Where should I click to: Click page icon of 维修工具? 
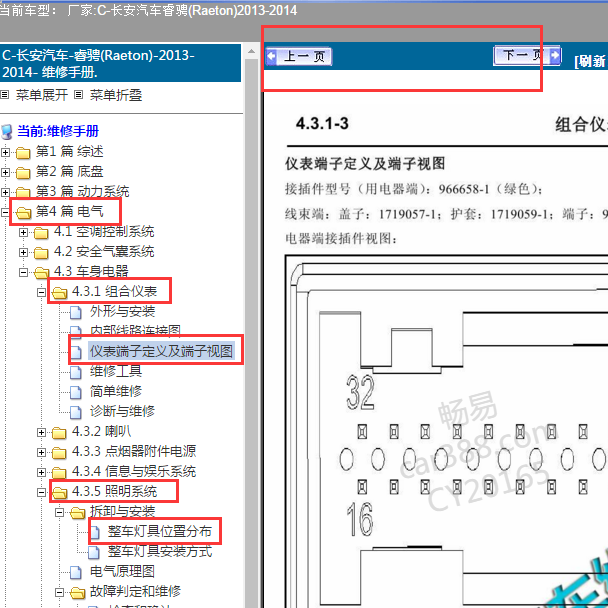(76, 372)
